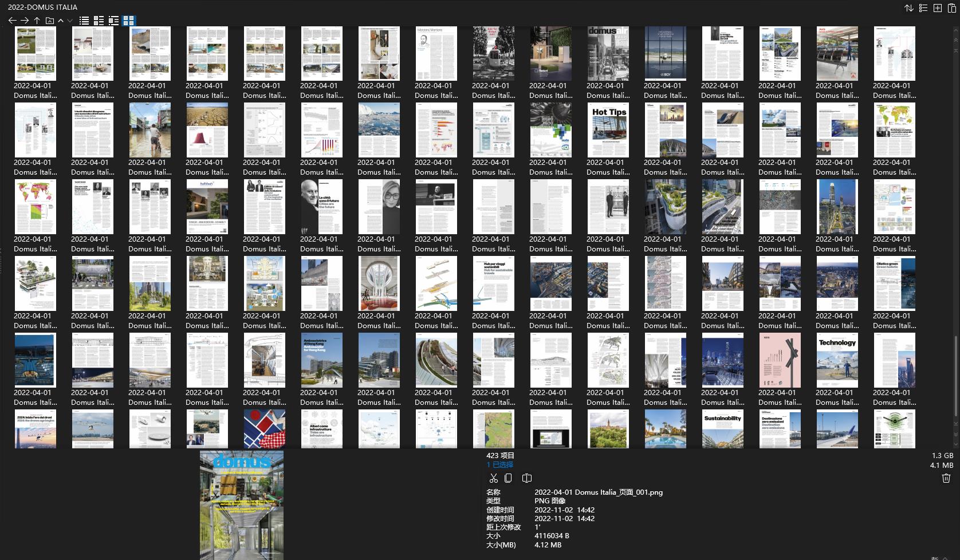Click the forward navigation arrow
The height and width of the screenshot is (560, 960).
pos(24,20)
